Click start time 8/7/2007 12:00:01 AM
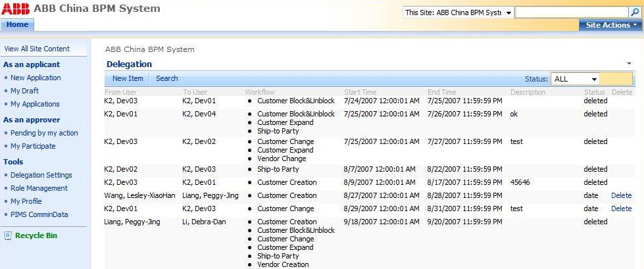This screenshot has width=644, height=269. [x=380, y=169]
